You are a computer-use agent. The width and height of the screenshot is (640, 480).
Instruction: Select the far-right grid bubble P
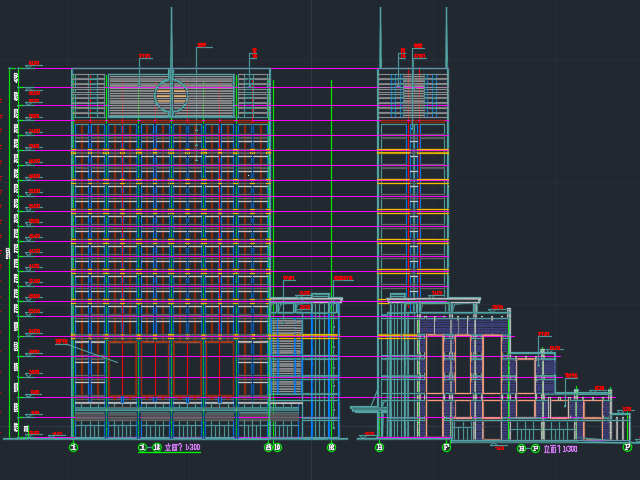(x=627, y=447)
